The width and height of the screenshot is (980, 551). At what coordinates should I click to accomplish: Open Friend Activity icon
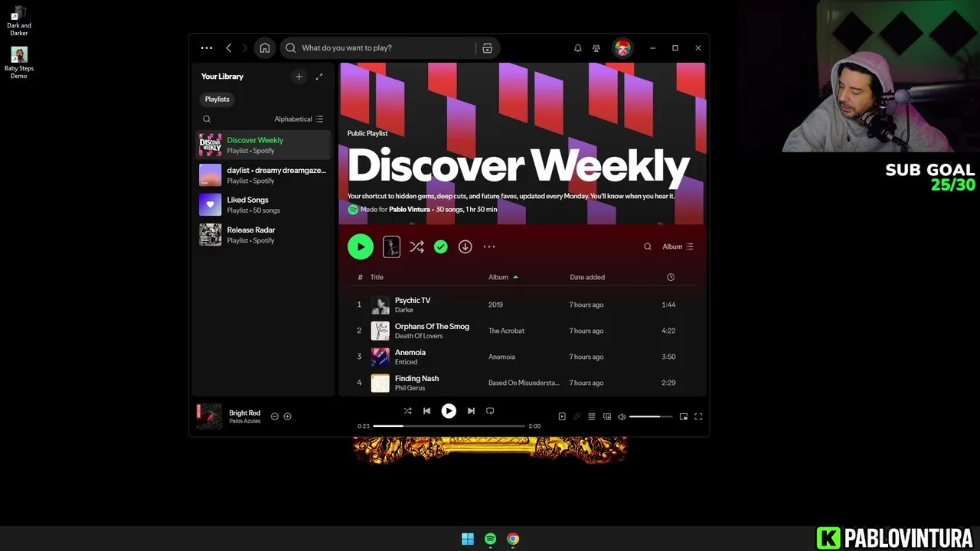point(596,47)
